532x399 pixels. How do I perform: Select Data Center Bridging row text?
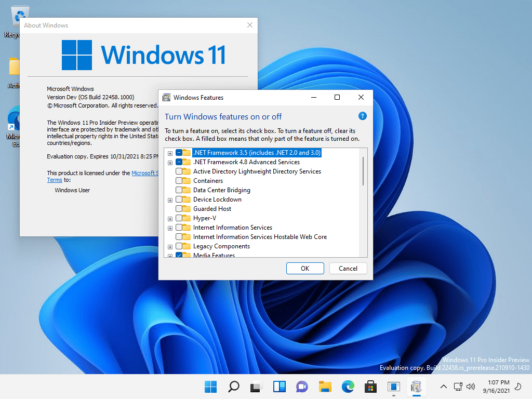(x=221, y=190)
